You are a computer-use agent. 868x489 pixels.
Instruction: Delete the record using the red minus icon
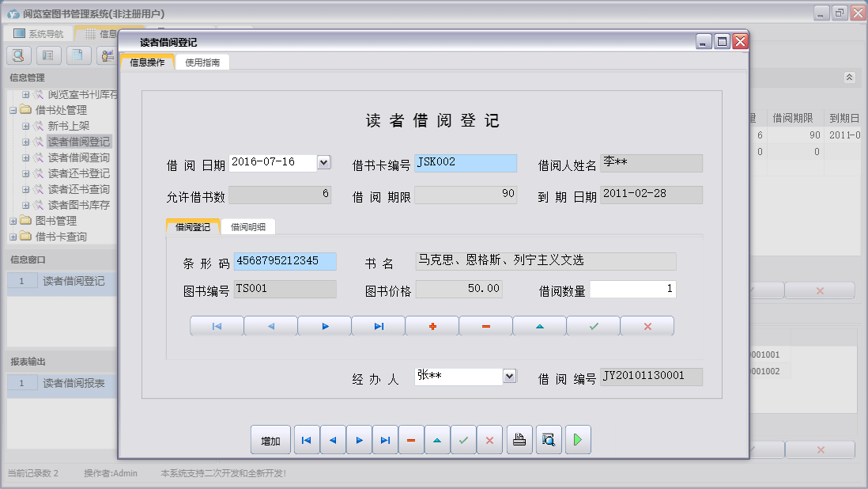485,325
